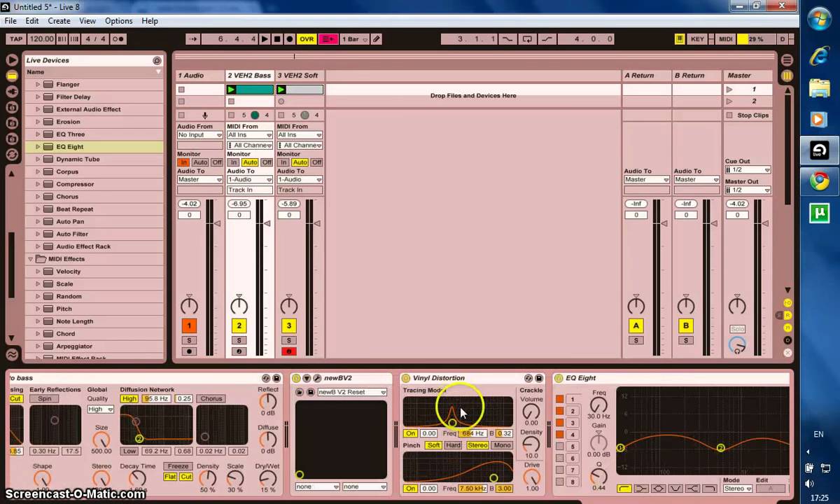
Task: Toggle the OVR overdub button
Action: point(307,39)
